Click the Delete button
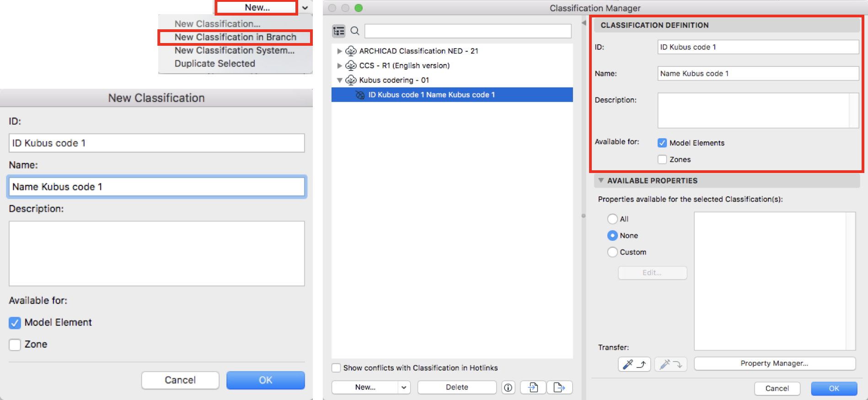The image size is (868, 400). tap(457, 388)
